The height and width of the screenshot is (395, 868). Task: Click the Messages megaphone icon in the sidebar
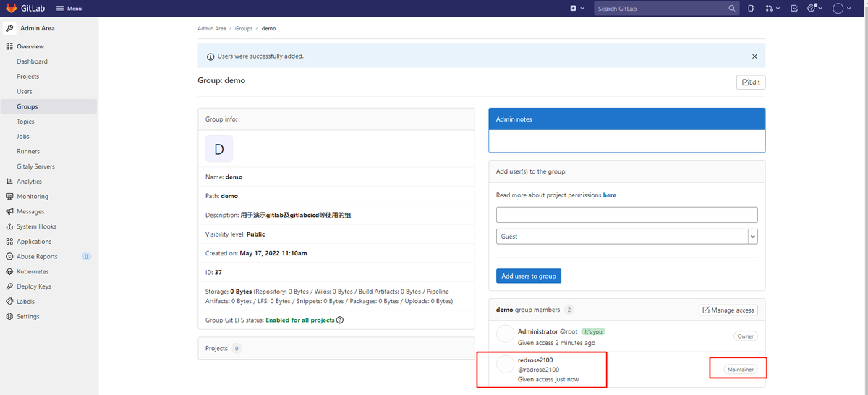[9, 212]
